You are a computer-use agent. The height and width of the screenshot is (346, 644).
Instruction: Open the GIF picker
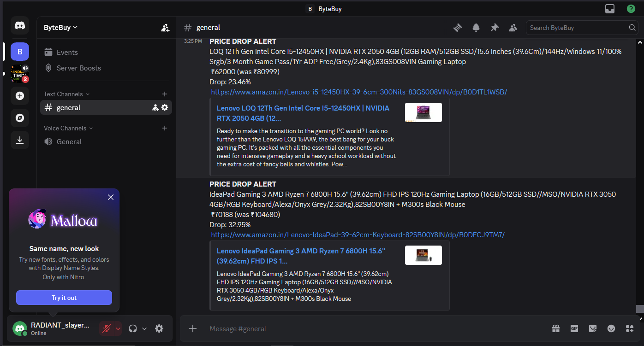pos(574,328)
